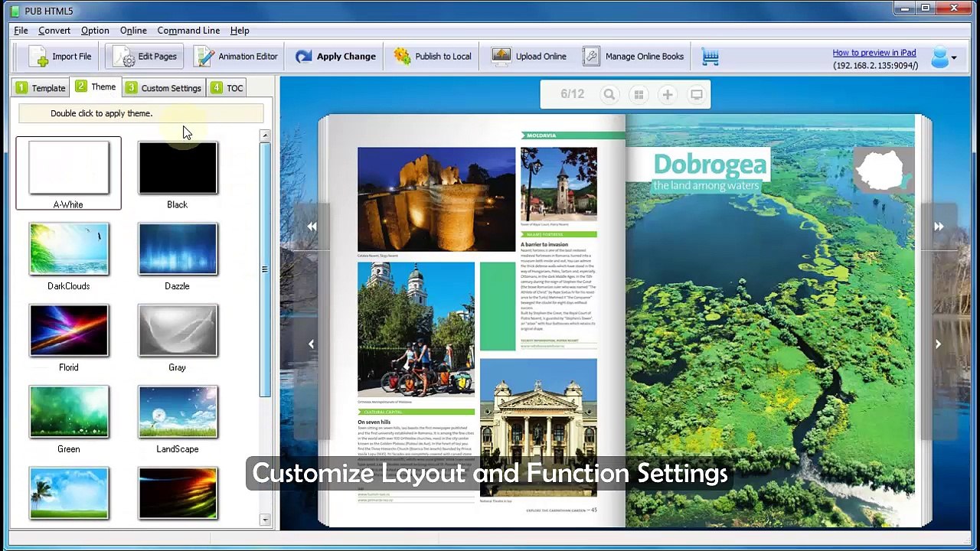Launch the Animation Editor

click(236, 57)
